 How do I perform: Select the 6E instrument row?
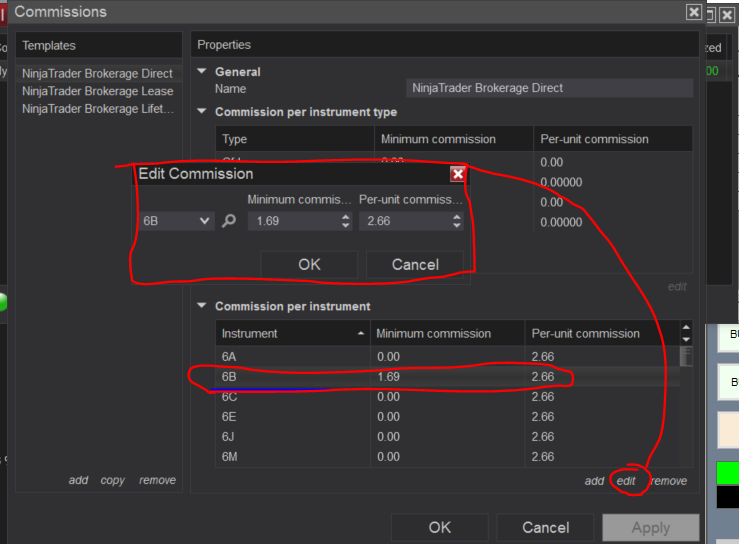(x=448, y=417)
